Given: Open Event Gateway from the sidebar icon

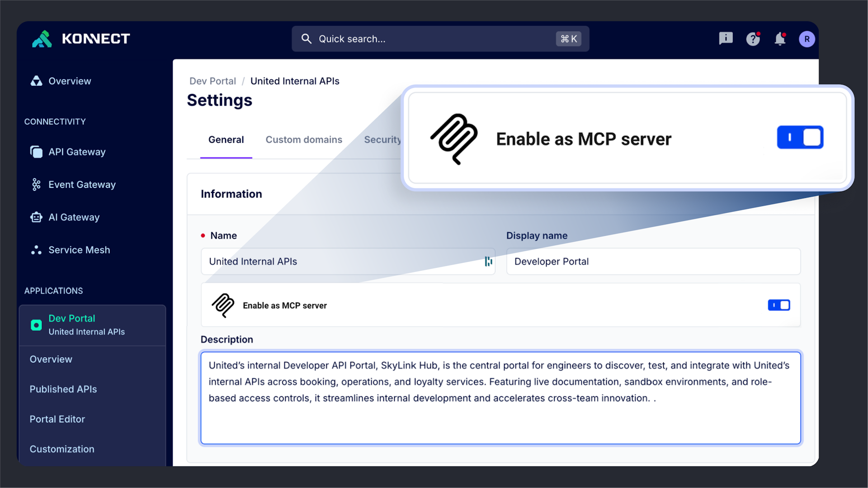Looking at the screenshot, I should pyautogui.click(x=36, y=184).
